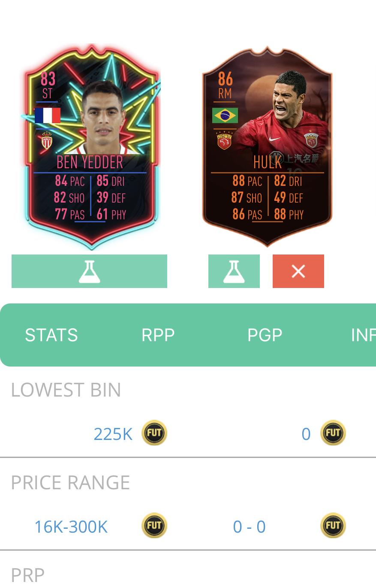This screenshot has height=588, width=376.
Task: Click the LOWEST BIN section heading
Action: click(x=66, y=390)
